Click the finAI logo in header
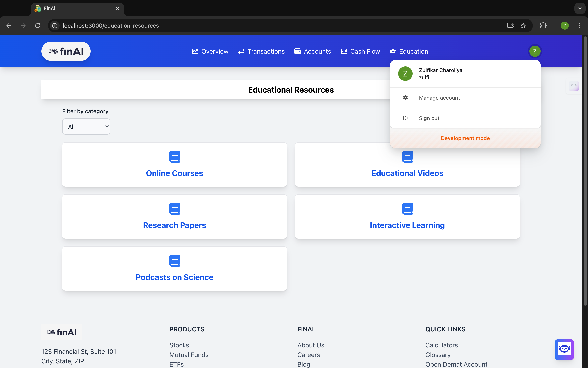Image resolution: width=588 pixels, height=368 pixels. [66, 51]
